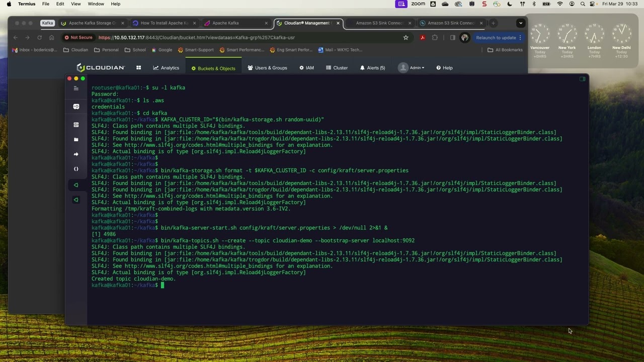Open Control Center in menu bar
Image resolution: width=644 pixels, height=362 pixels.
593,4
